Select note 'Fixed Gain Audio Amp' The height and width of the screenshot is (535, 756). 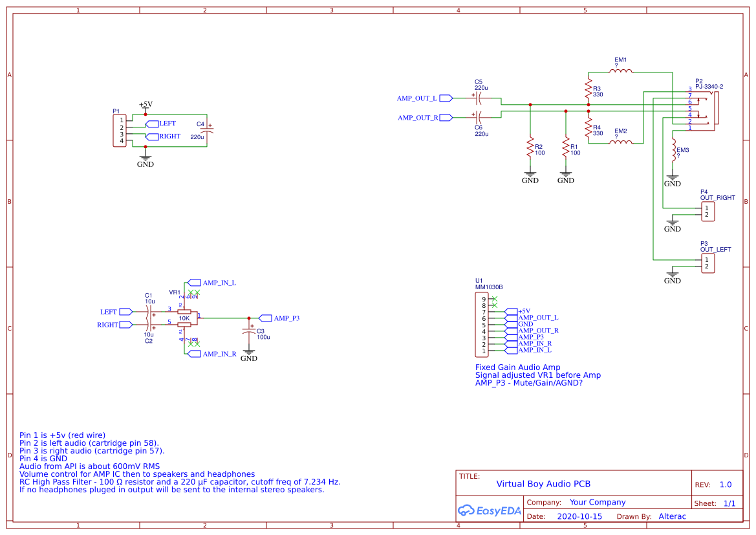point(518,367)
